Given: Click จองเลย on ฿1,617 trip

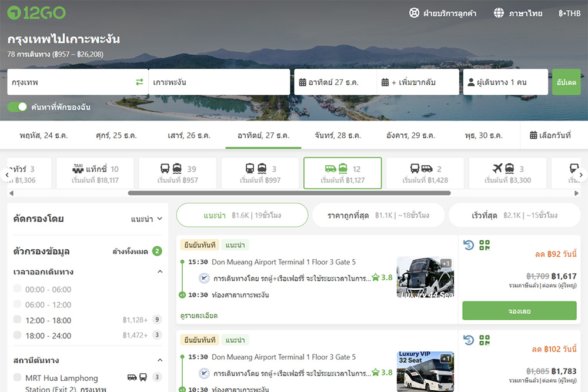Looking at the screenshot, I should 519,311.
